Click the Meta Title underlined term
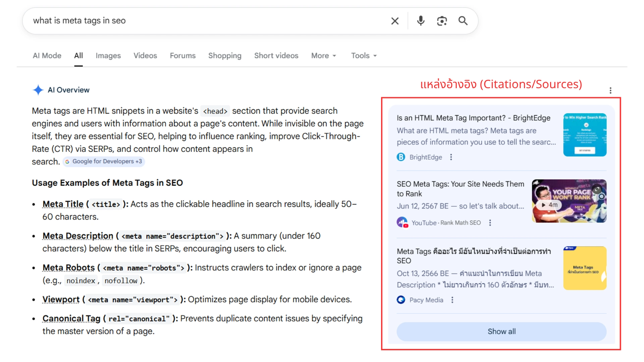 tap(63, 204)
